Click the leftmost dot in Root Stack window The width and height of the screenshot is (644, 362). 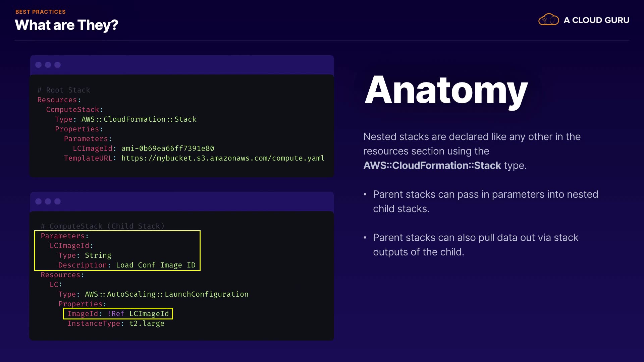39,65
